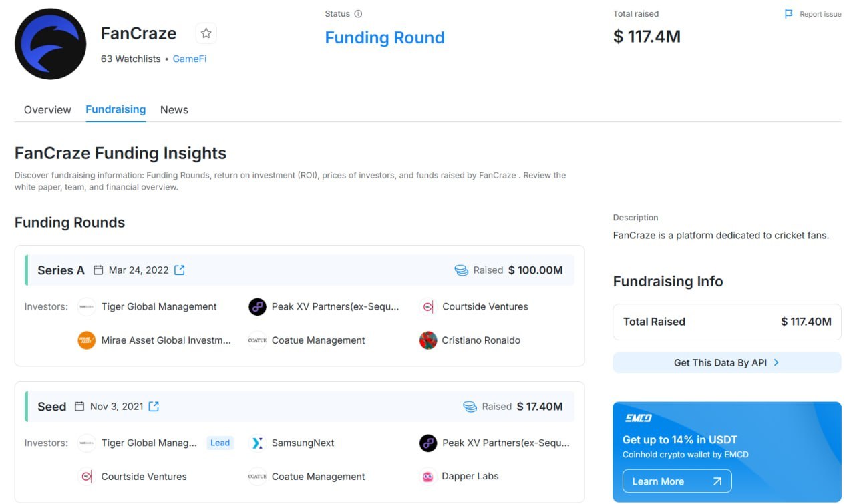
Task: Click Tiger Global Management logo in Series A
Action: pos(87,307)
